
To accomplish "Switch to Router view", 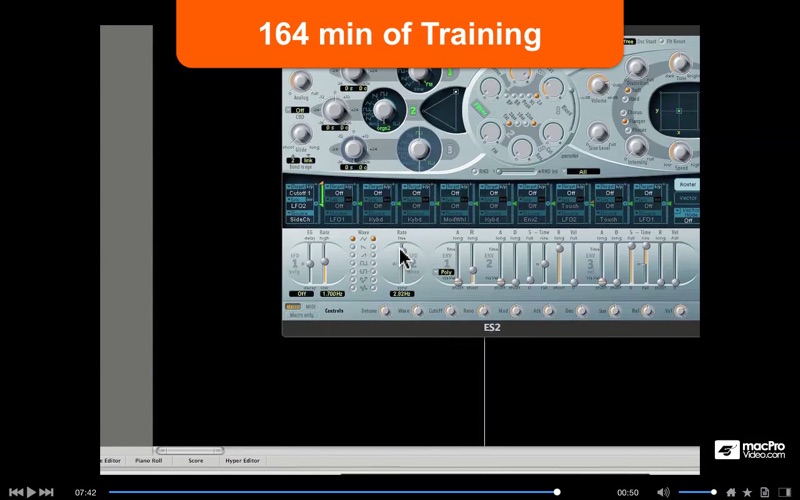I will pos(687,184).
